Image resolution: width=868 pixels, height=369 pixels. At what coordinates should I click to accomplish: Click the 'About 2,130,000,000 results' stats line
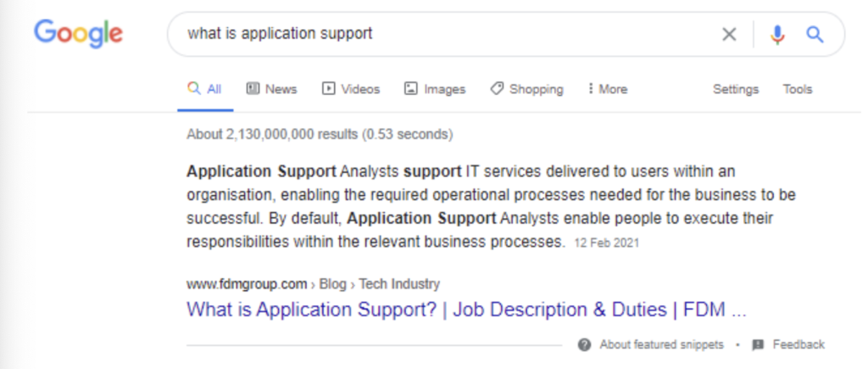[x=319, y=134]
